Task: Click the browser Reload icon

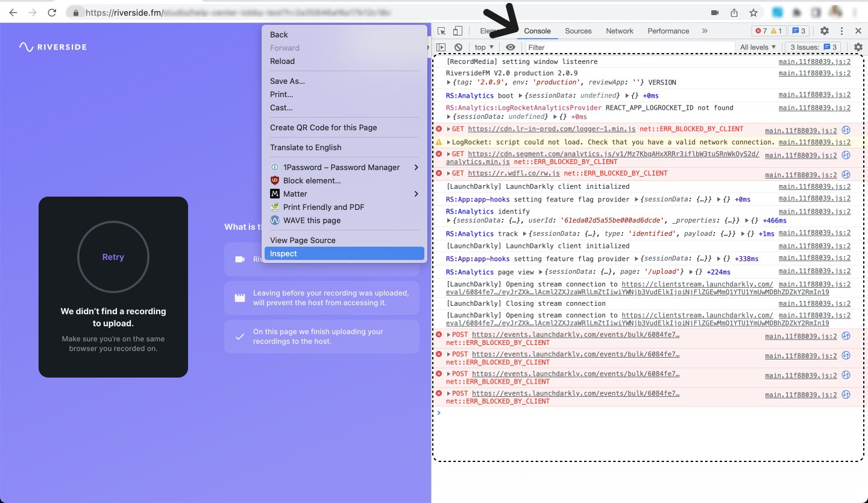Action: click(52, 13)
